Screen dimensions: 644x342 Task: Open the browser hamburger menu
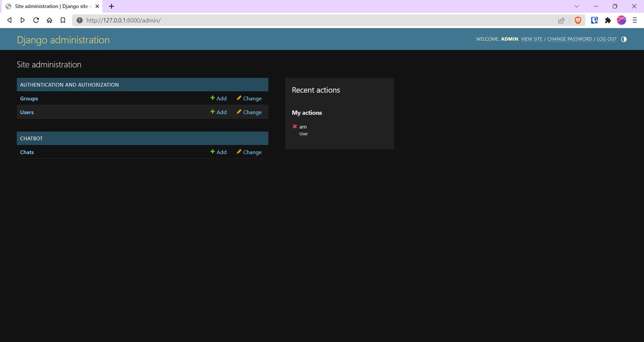pos(635,20)
